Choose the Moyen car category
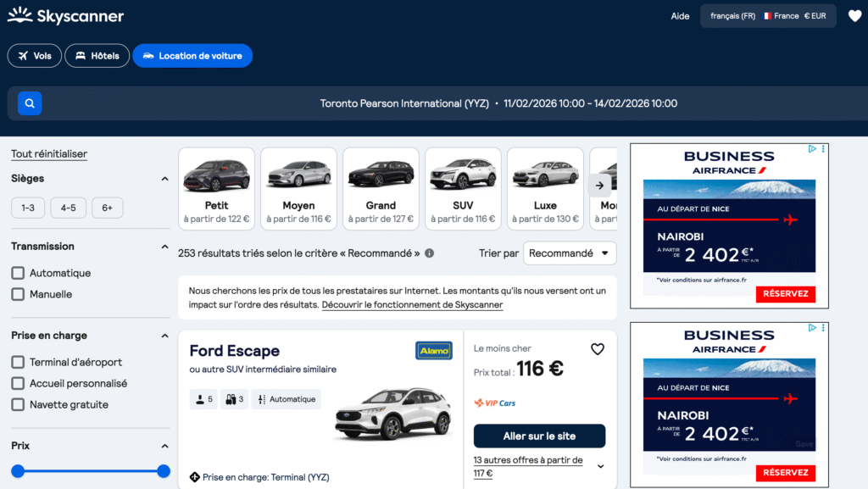This screenshot has width=868, height=489. [x=299, y=189]
